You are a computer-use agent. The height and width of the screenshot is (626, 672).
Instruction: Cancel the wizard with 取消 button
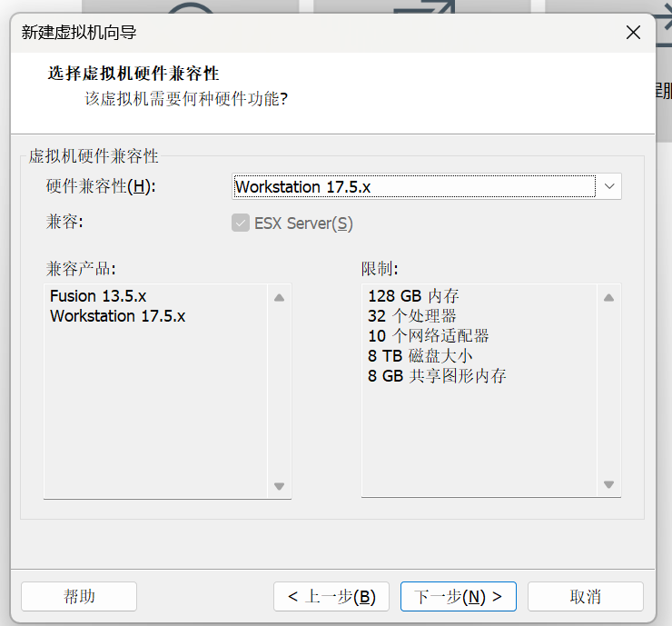(586, 596)
